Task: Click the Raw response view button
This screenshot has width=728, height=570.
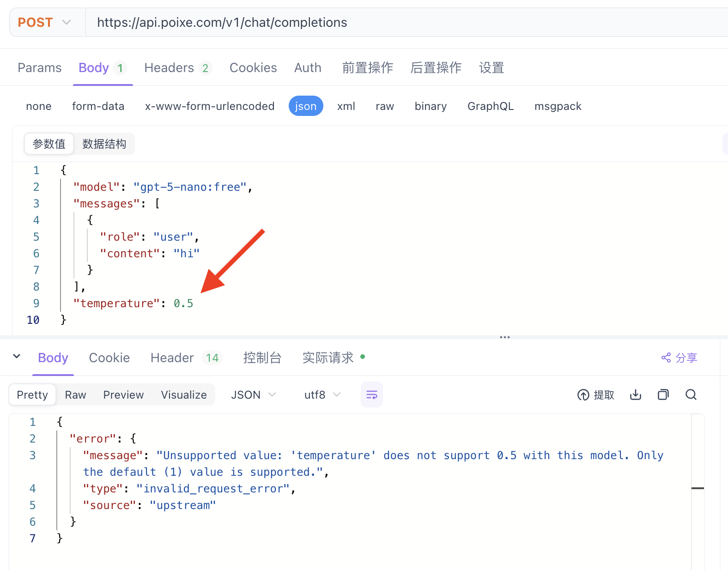Action: click(75, 395)
